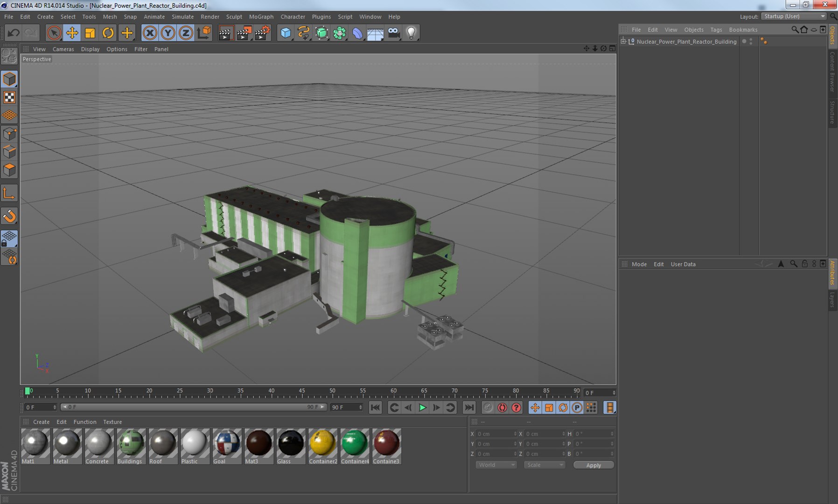Enable Polygons mode icon

(x=9, y=170)
